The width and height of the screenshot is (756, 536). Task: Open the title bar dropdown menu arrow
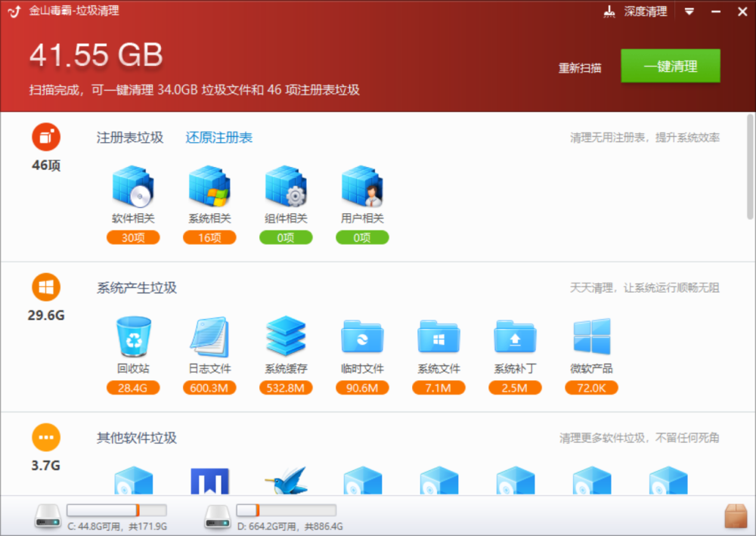point(689,11)
